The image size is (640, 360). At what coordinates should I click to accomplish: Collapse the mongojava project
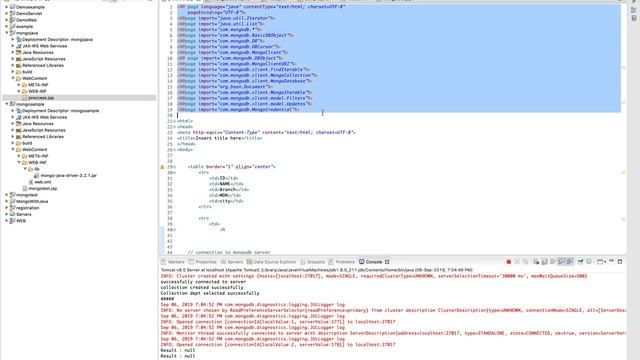[7, 33]
